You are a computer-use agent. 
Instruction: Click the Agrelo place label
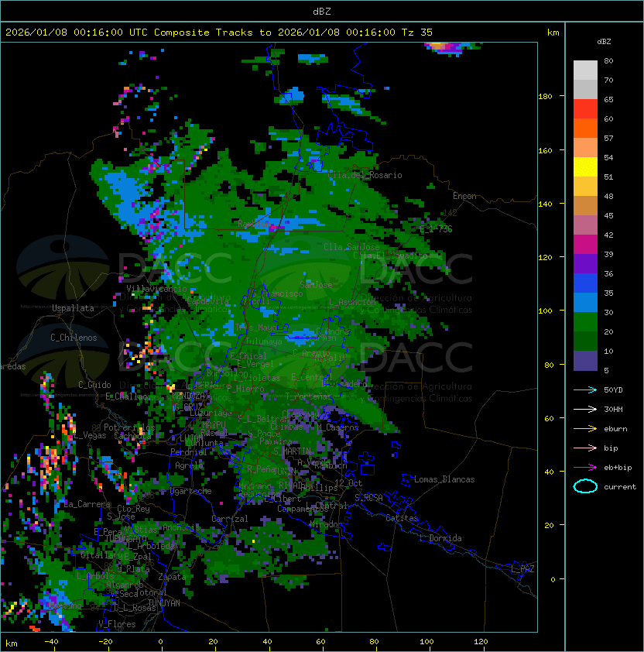tap(189, 465)
